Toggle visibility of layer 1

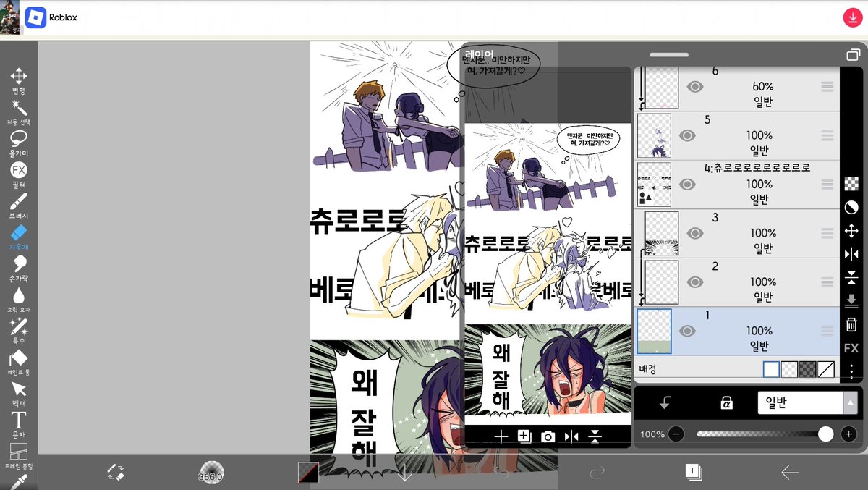point(688,331)
